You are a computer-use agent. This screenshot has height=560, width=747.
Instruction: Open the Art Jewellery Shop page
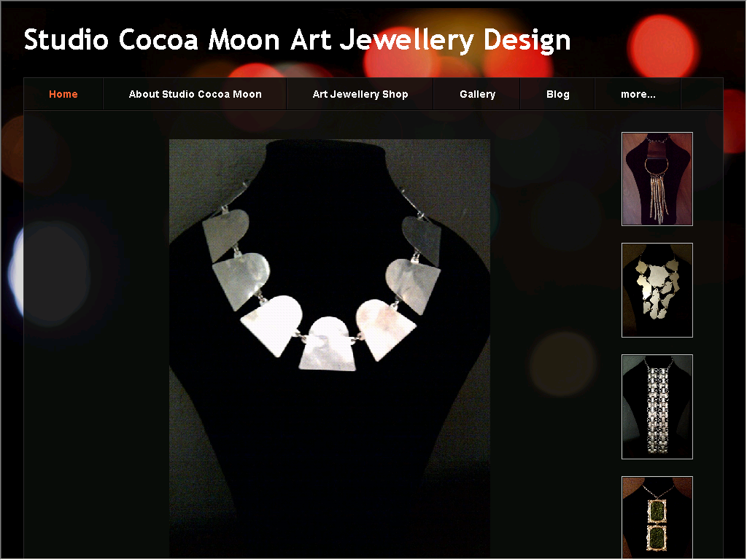coord(360,94)
